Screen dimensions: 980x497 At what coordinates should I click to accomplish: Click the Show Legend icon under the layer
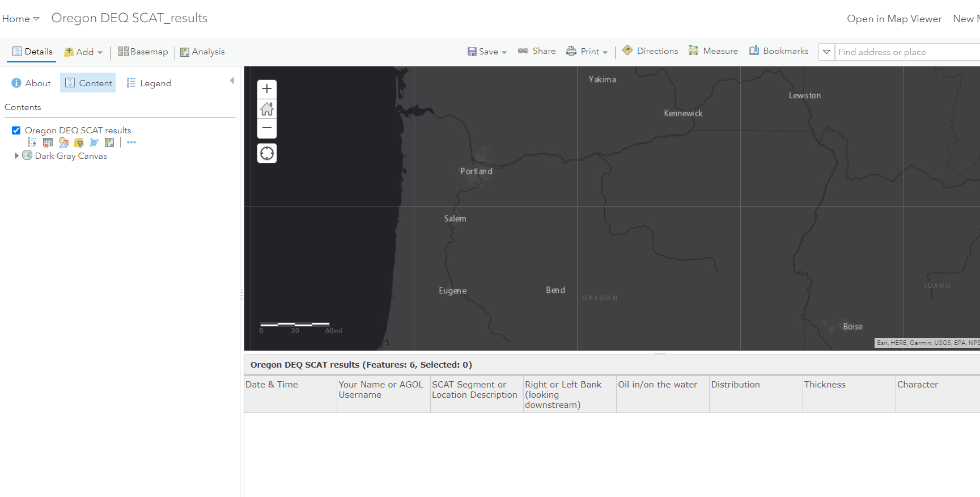[32, 142]
